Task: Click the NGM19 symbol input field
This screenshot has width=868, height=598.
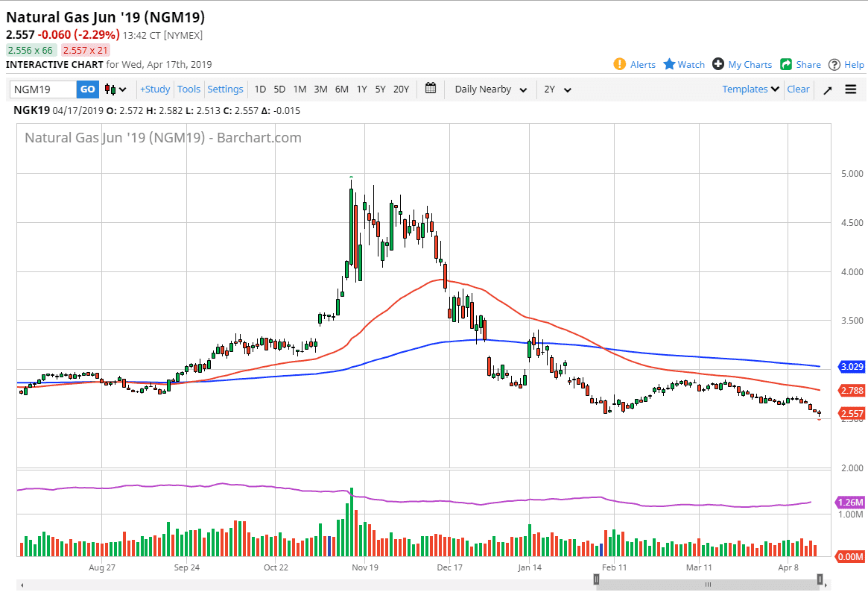Action: [x=43, y=89]
